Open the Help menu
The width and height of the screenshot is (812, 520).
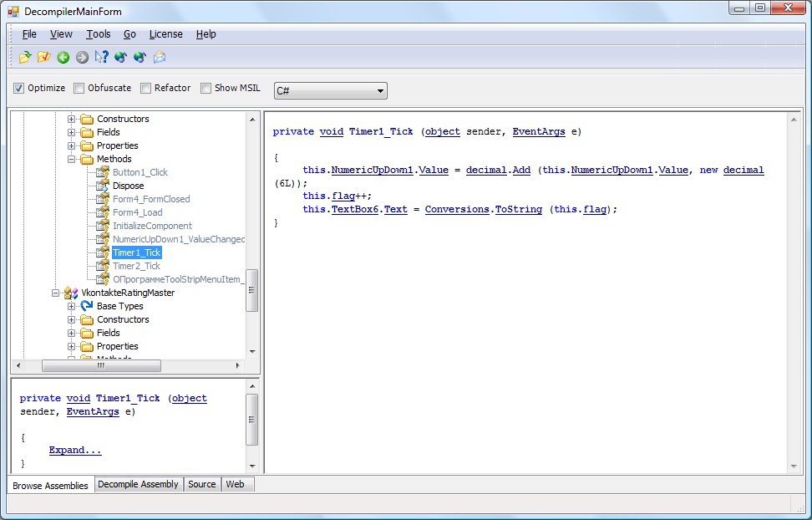coord(206,34)
